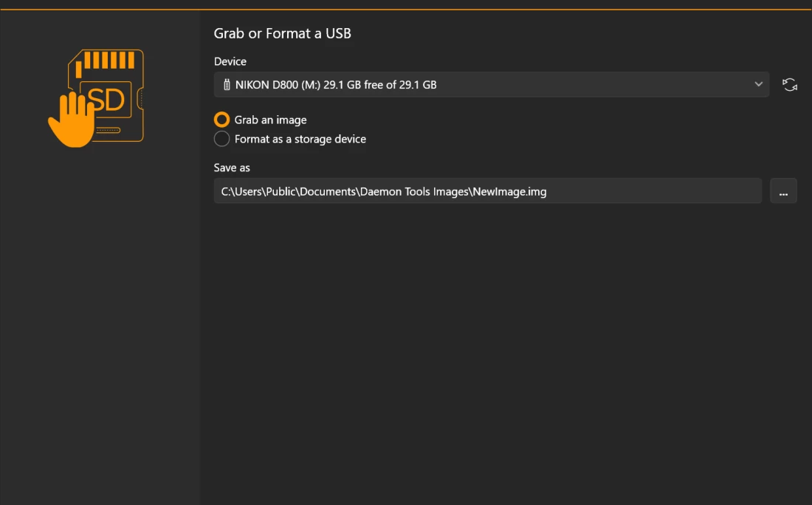
Task: Browse for a save location with the "..." button
Action: (783, 191)
